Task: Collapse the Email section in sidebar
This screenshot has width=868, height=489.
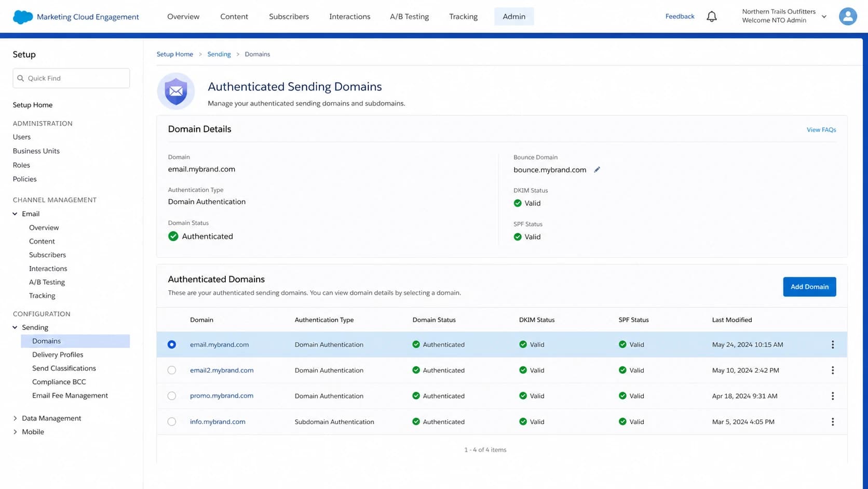Action: (x=15, y=214)
